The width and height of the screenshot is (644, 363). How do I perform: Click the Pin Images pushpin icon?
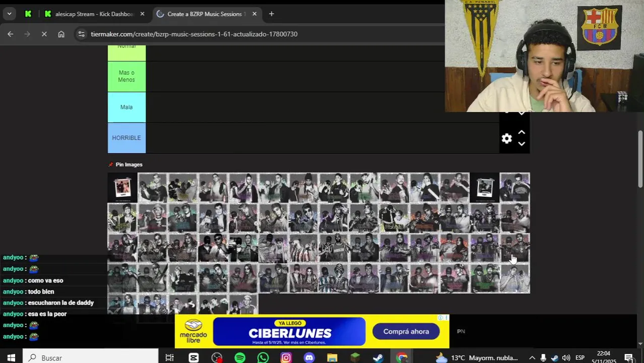click(x=111, y=164)
